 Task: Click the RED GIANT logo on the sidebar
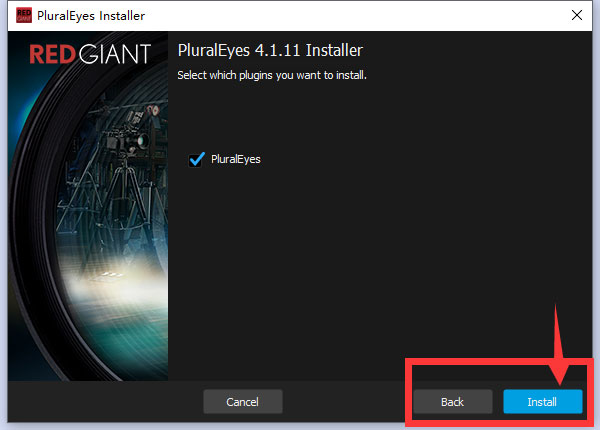click(90, 54)
